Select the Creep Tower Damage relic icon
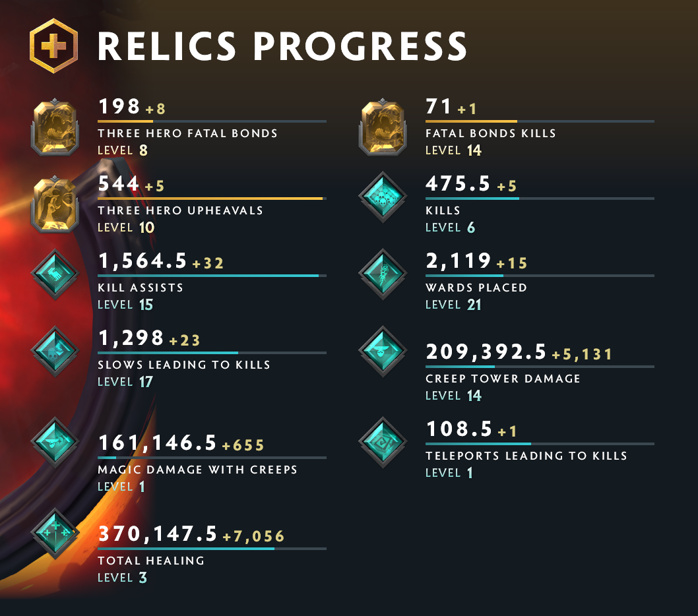 point(383,351)
